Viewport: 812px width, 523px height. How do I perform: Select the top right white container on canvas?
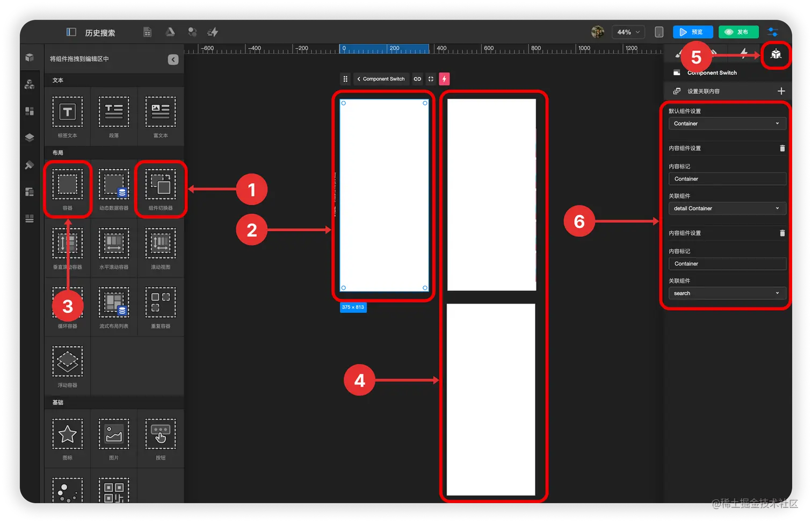(491, 195)
